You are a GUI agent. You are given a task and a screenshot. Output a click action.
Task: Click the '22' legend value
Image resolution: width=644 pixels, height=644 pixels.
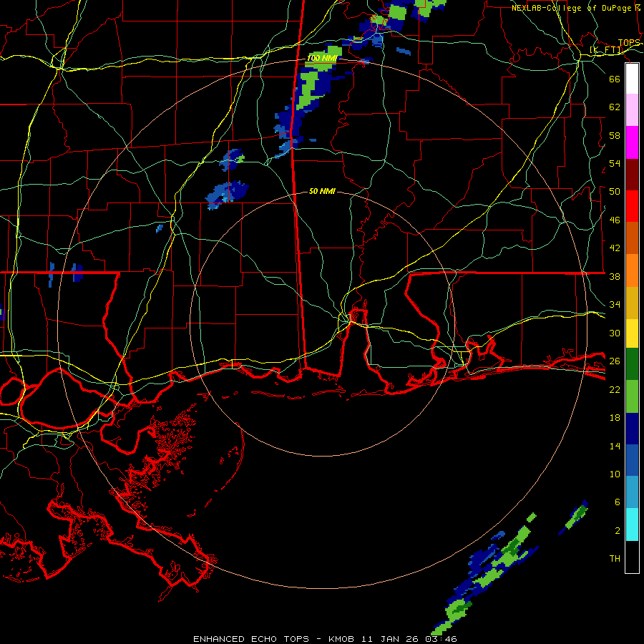pyautogui.click(x=615, y=389)
